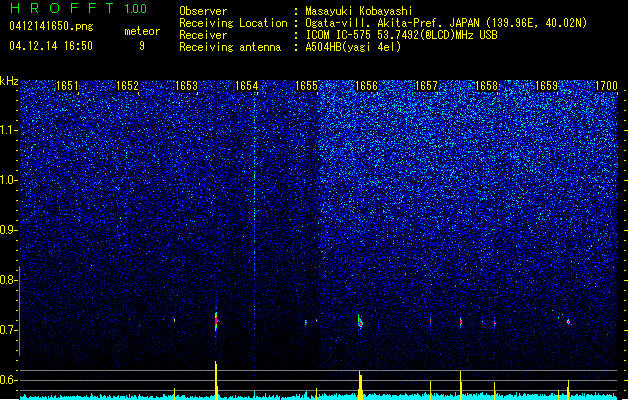
Task: Click the 1653 time marker
Action: [x=187, y=86]
